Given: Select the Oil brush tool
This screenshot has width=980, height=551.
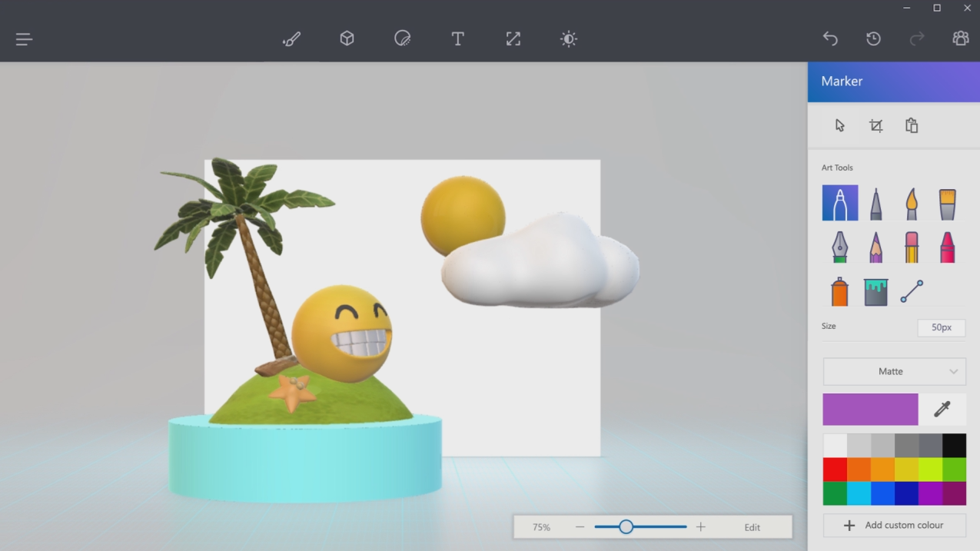Looking at the screenshot, I should (x=912, y=204).
